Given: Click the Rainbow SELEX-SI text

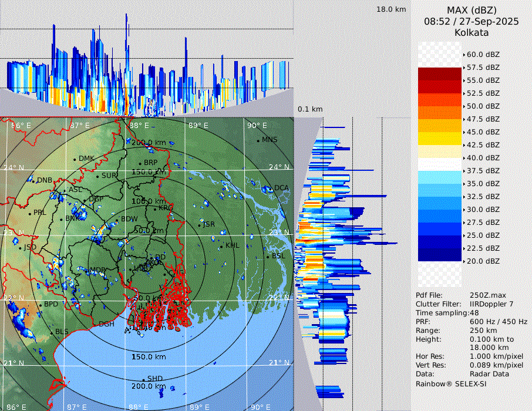Looking at the screenshot, I should (x=451, y=383).
